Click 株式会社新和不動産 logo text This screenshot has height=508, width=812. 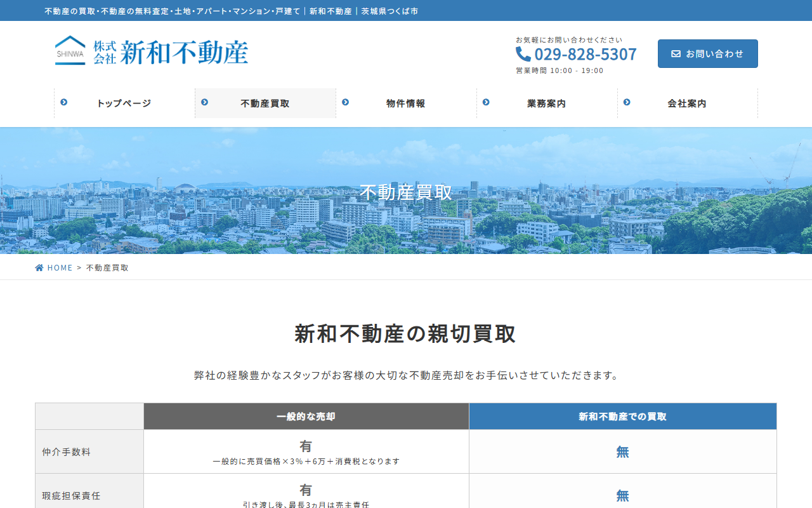click(x=171, y=52)
